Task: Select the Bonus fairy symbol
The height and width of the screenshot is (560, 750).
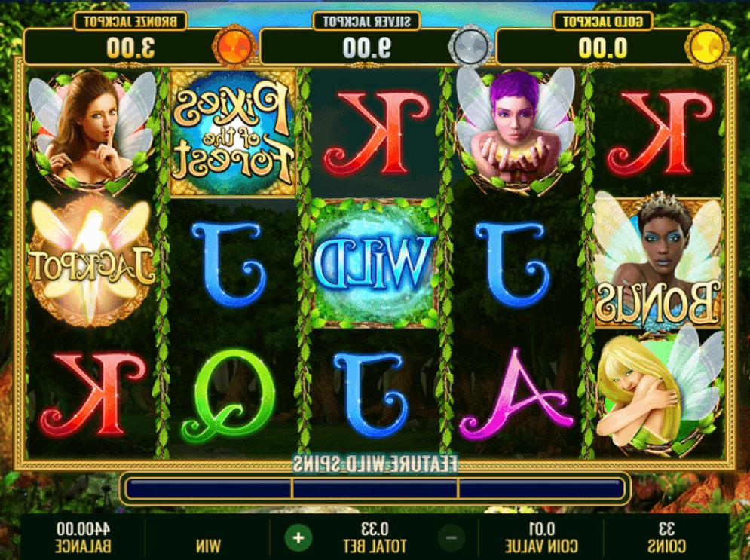Action: pos(658,262)
